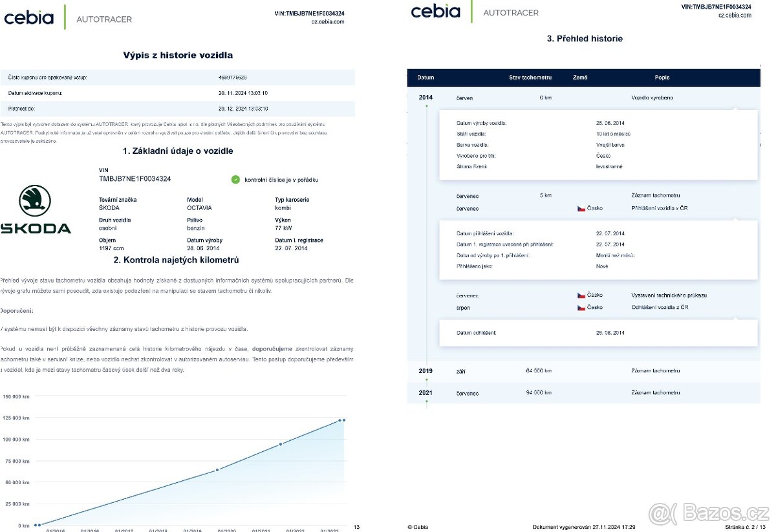Select the 'Doporučení:' label
776x532 pixels.
[x=16, y=311]
